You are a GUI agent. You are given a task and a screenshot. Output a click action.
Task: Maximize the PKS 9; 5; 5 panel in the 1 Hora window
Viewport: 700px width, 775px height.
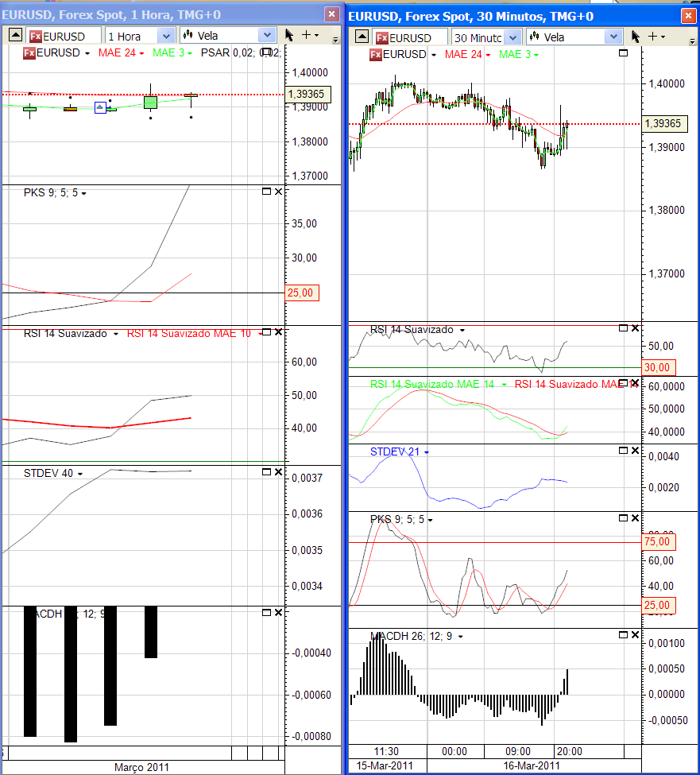point(266,192)
